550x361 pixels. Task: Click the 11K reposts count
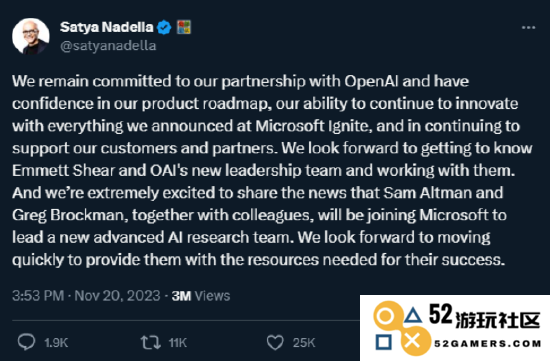[x=177, y=343]
